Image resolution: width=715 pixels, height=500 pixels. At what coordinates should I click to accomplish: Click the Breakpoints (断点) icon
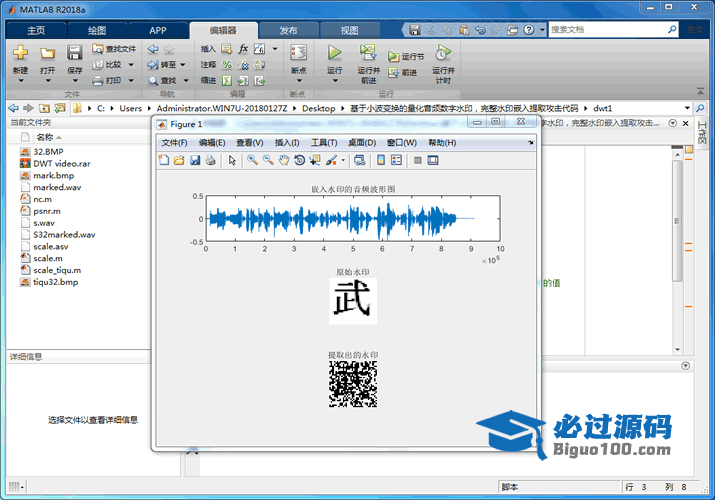coord(299,53)
